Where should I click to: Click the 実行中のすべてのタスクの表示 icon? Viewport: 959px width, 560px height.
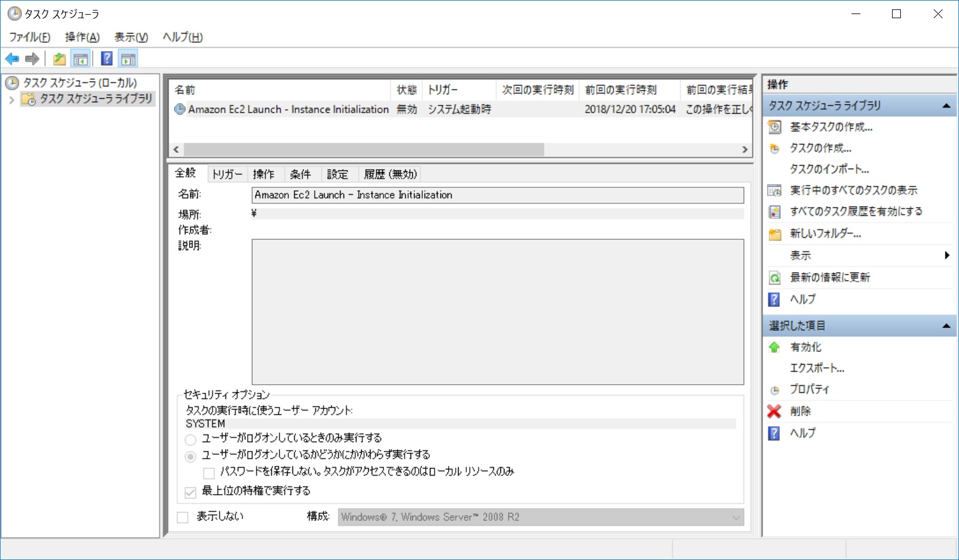(x=775, y=190)
